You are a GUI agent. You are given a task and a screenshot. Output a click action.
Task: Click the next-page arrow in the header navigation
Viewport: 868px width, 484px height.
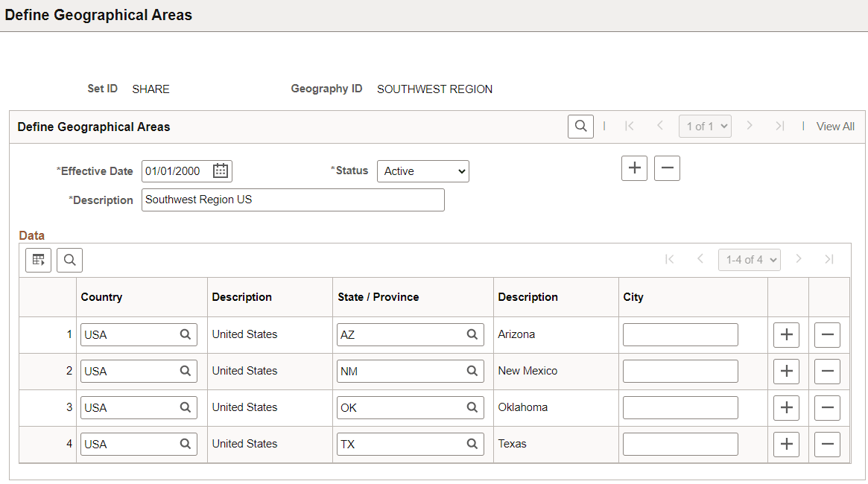(750, 126)
